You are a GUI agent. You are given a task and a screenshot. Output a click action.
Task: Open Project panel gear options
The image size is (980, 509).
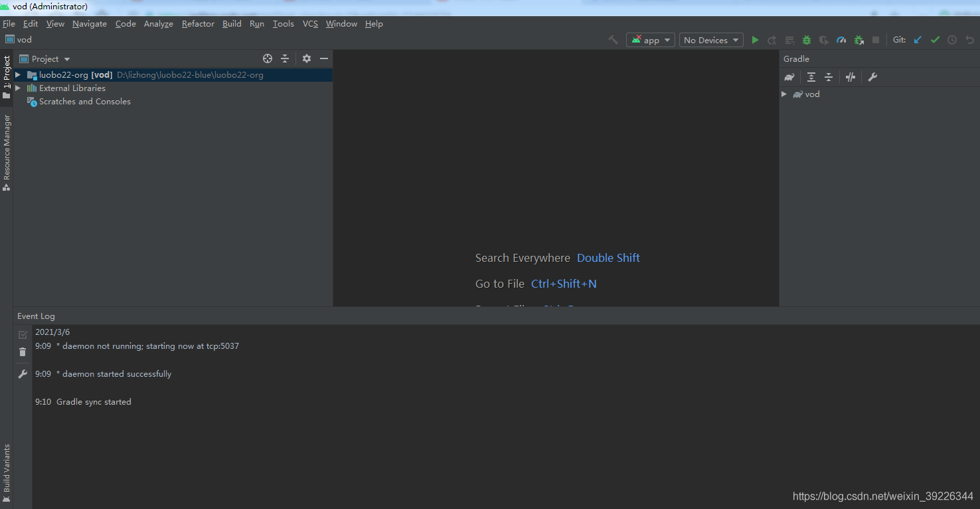click(x=307, y=58)
